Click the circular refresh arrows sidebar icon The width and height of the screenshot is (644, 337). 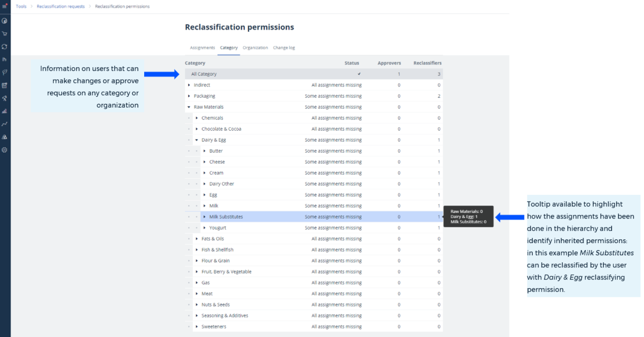point(5,47)
